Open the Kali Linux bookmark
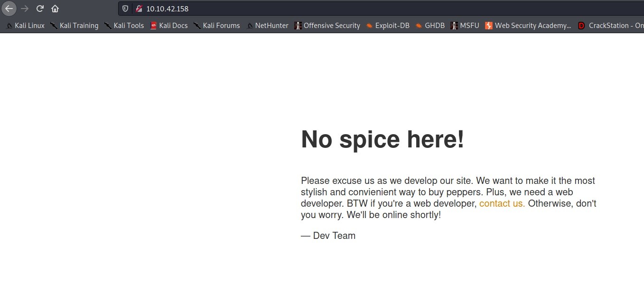 [25, 26]
